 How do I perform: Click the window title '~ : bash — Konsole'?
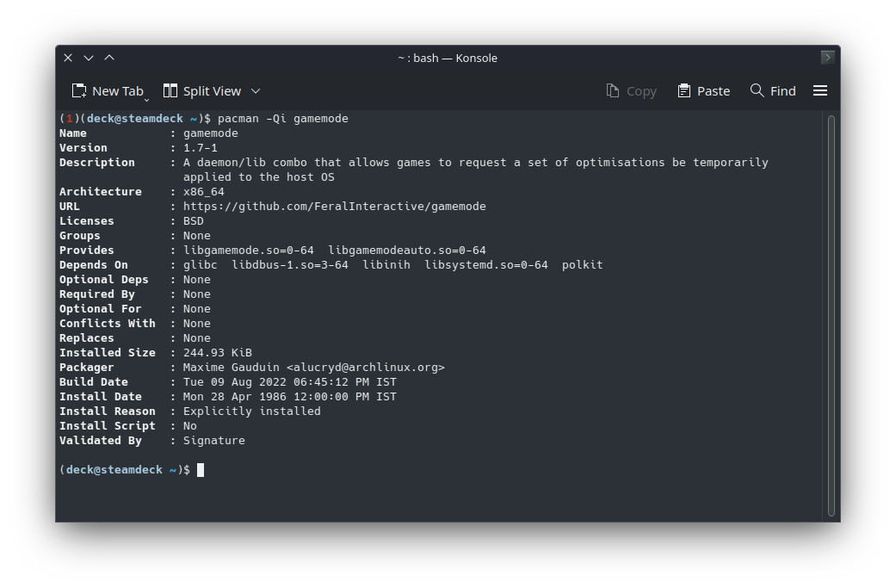click(x=448, y=59)
